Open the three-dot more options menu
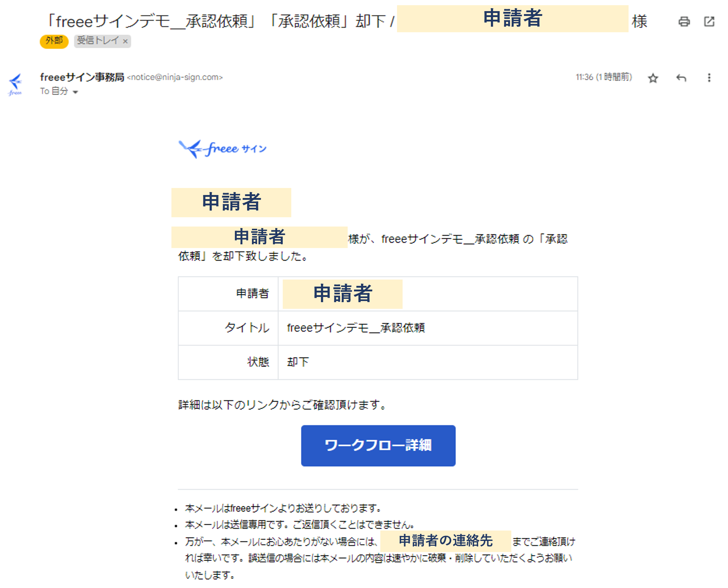Viewport: 728px width, 588px height. 709,78
